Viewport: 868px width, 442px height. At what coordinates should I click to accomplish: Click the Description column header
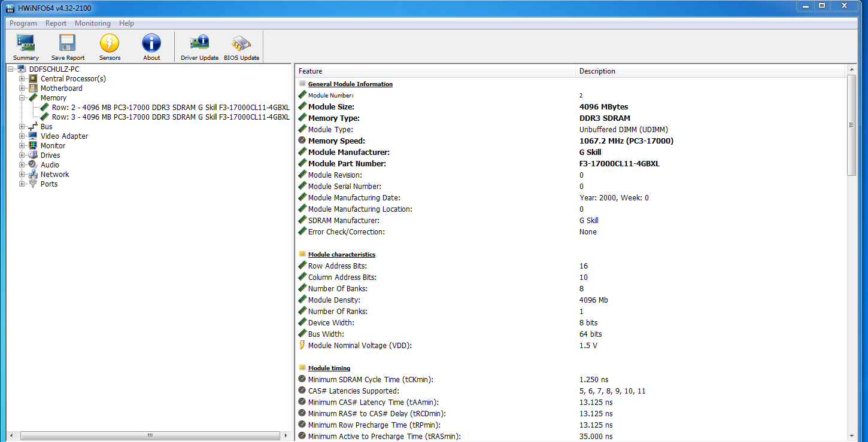tap(711, 71)
